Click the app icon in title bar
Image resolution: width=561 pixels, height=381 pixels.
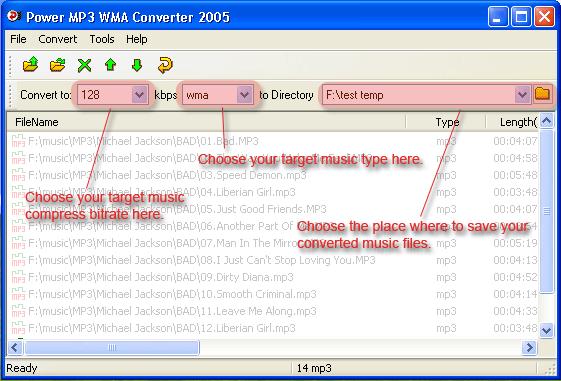tap(14, 16)
